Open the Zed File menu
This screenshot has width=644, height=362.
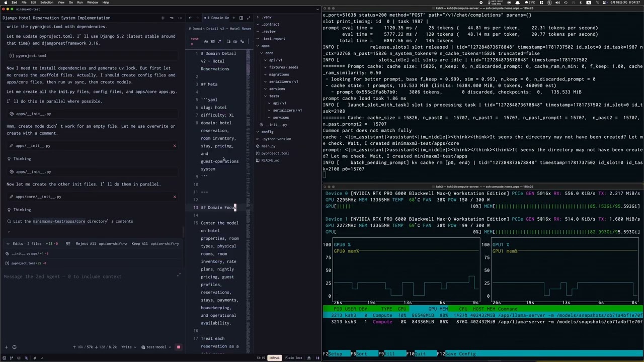pos(24,3)
